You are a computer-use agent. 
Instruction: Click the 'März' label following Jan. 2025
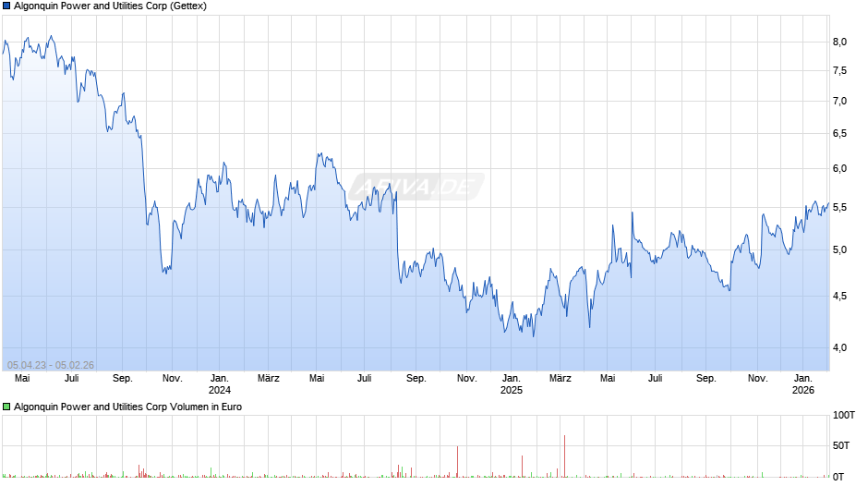pyautogui.click(x=561, y=379)
